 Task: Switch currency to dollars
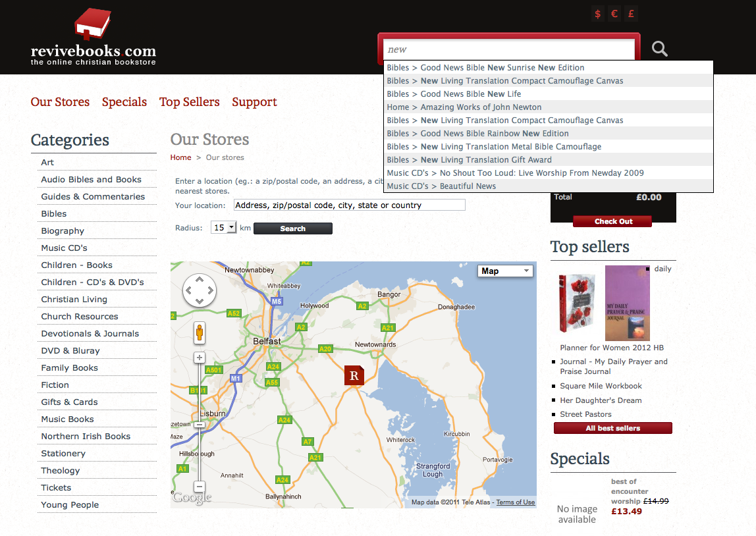coord(598,14)
